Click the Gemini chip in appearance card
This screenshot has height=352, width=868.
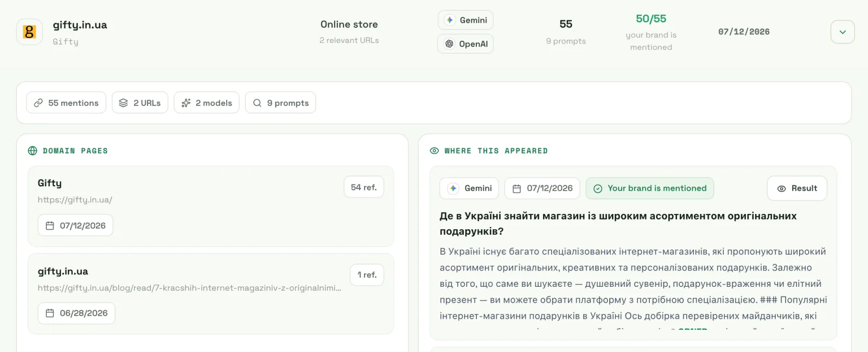470,188
